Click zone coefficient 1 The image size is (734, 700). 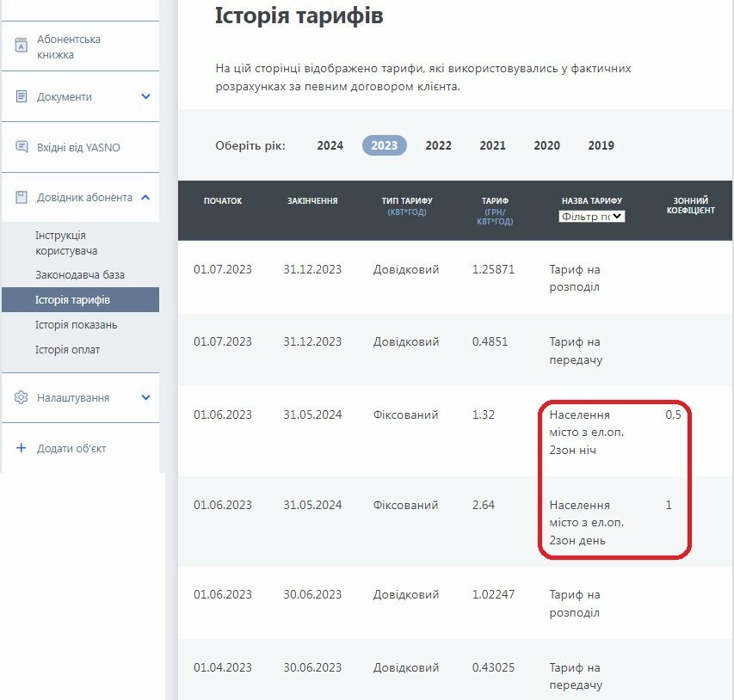click(x=669, y=505)
